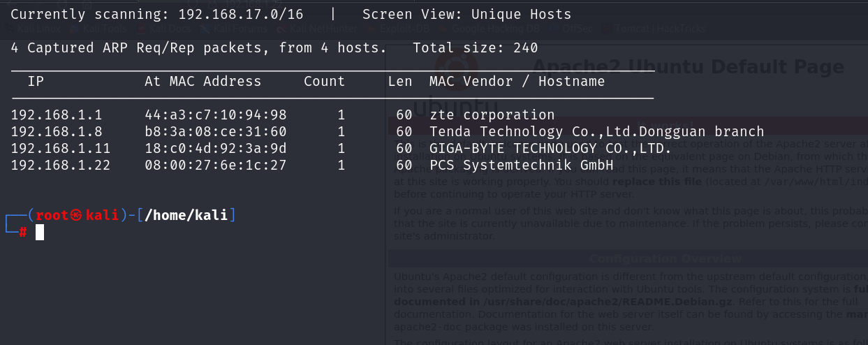The image size is (868, 345).
Task: Click the Captured ARP Req/Rep packets summary
Action: tap(199, 48)
